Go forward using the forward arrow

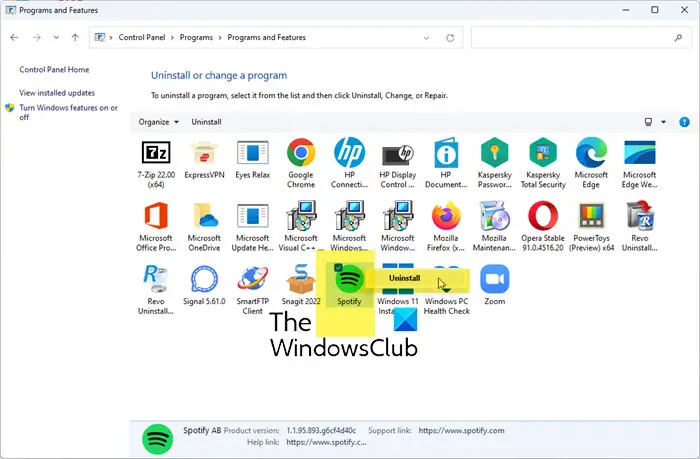pyautogui.click(x=37, y=38)
